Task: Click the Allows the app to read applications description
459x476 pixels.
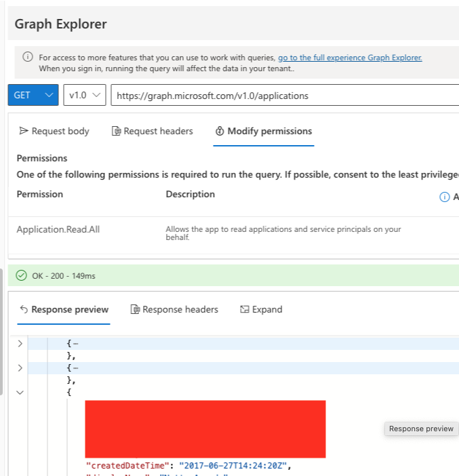Action: pyautogui.click(x=283, y=233)
